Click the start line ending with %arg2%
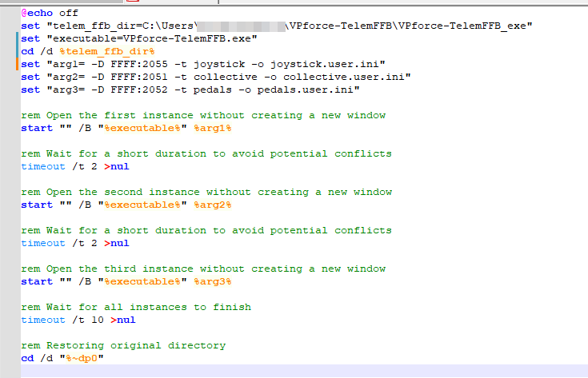This screenshot has width=588, height=378. [126, 205]
